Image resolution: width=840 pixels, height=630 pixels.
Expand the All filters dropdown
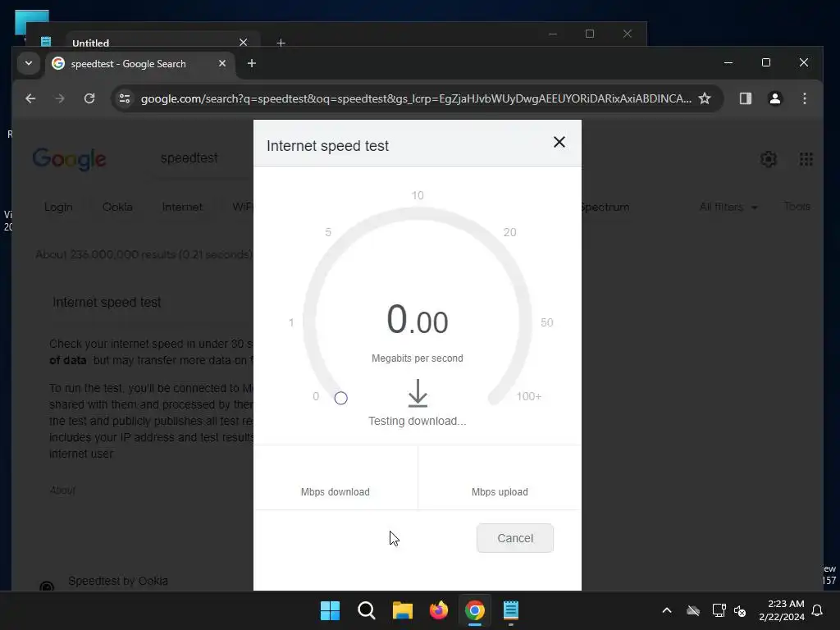coord(728,207)
